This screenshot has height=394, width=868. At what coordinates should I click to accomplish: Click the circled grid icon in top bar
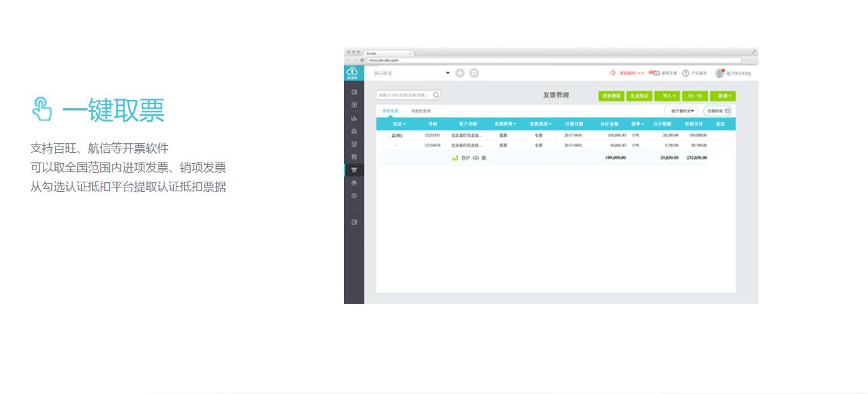coord(474,73)
